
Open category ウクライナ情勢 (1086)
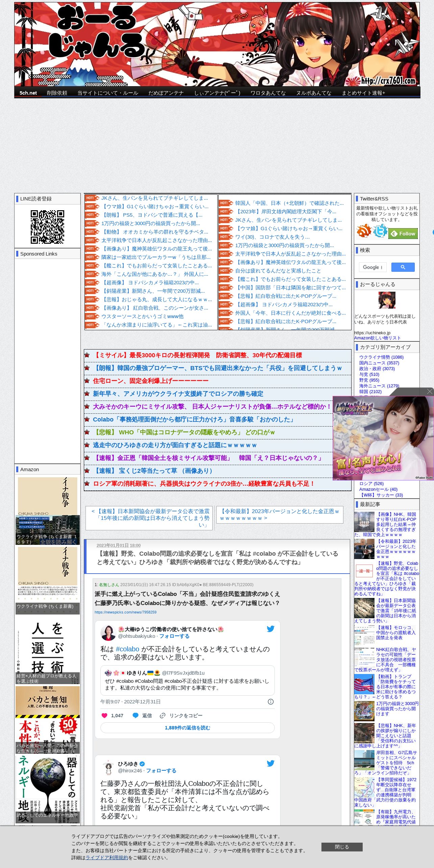click(381, 357)
